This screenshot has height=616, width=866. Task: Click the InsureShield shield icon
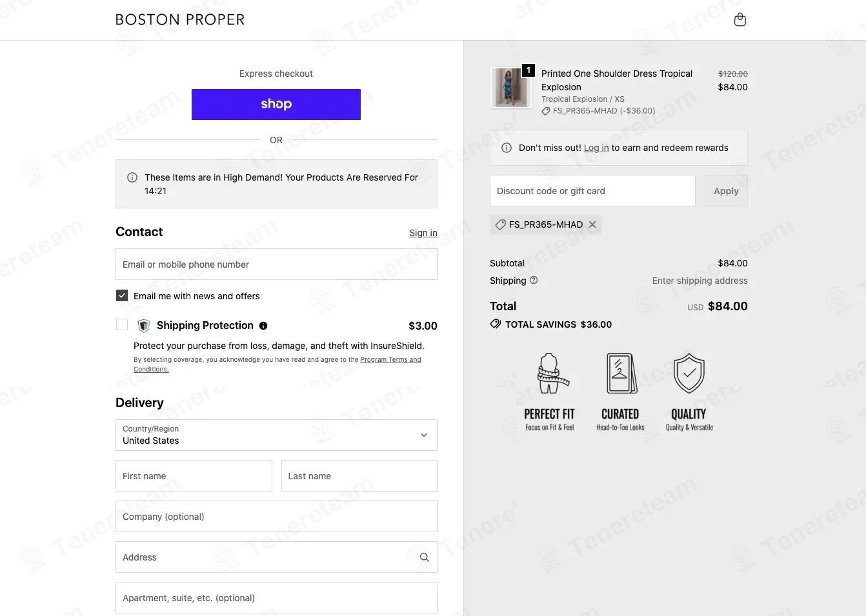pyautogui.click(x=144, y=326)
